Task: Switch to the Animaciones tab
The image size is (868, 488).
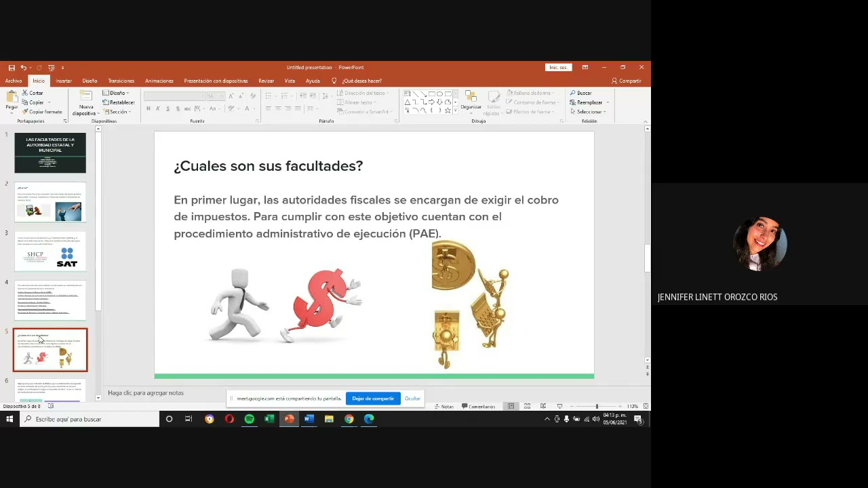Action: click(159, 81)
